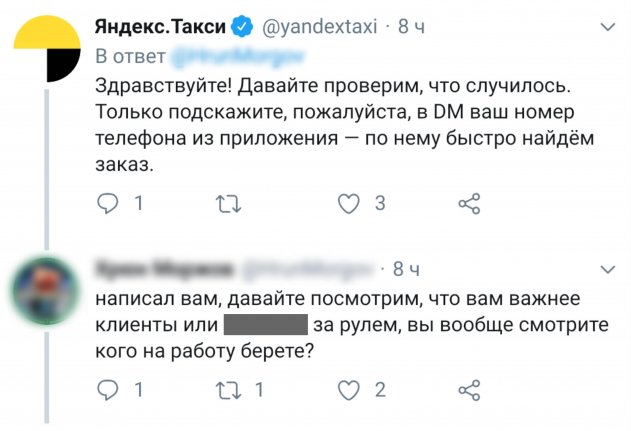Open the blurred user's profile avatar
Image resolution: width=631 pixels, height=431 pixels.
click(x=47, y=293)
